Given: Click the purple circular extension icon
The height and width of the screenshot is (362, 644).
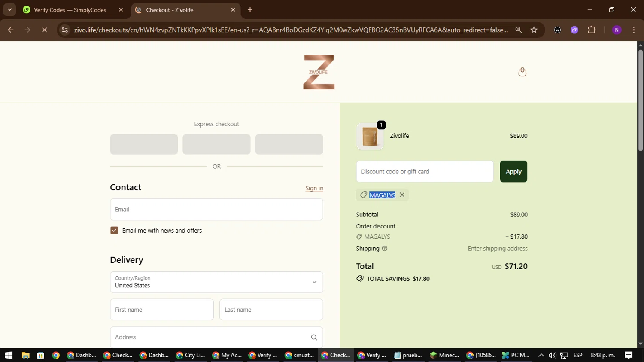Looking at the screenshot, I should (x=574, y=30).
